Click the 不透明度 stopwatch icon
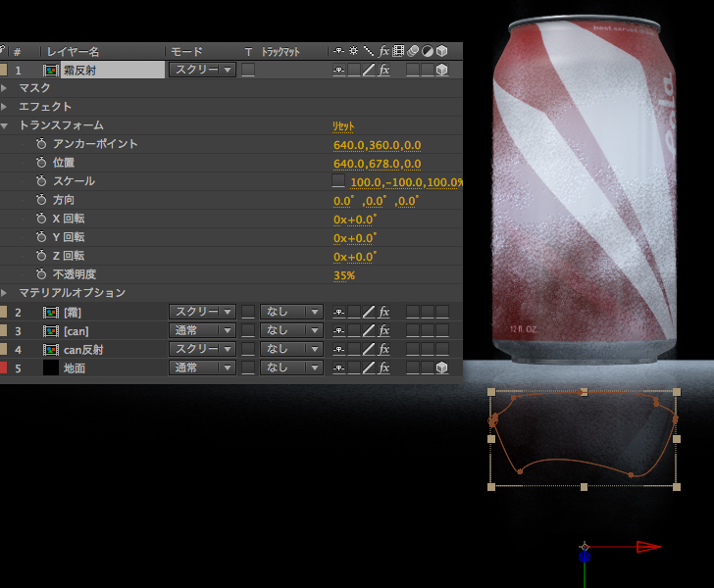Image resolution: width=714 pixels, height=588 pixels. point(41,275)
